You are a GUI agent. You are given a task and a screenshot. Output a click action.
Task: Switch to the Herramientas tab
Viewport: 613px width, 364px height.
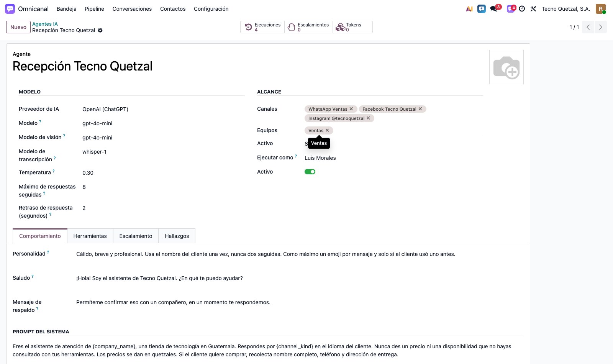pyautogui.click(x=90, y=236)
